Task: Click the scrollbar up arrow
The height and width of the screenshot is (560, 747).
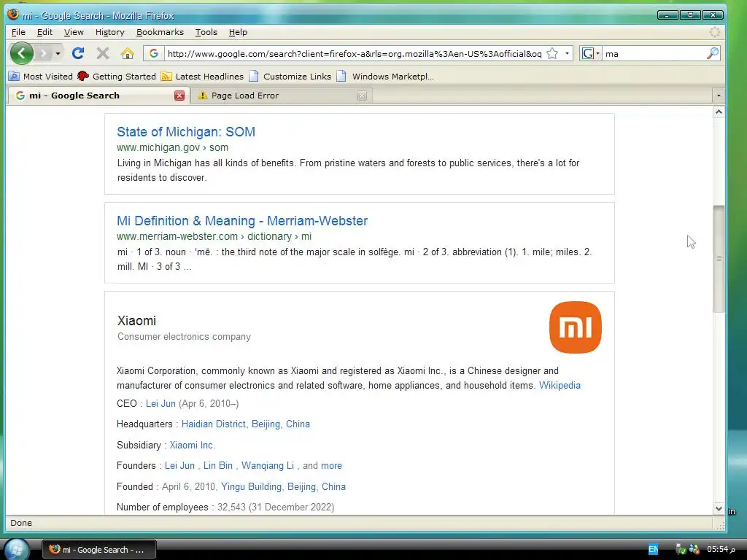Action: pyautogui.click(x=719, y=112)
